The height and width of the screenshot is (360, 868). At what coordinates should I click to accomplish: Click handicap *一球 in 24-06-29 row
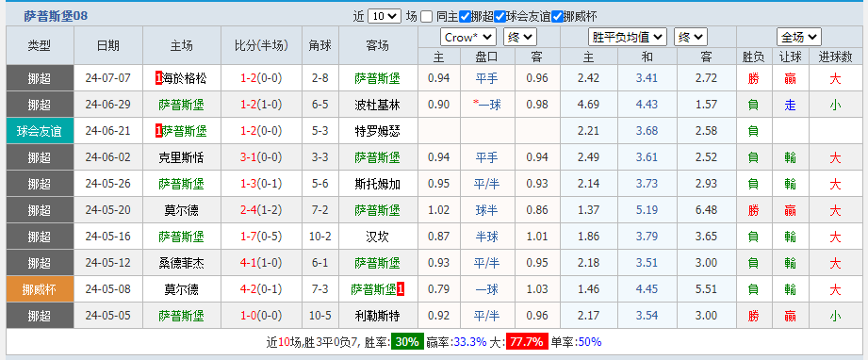click(x=487, y=105)
